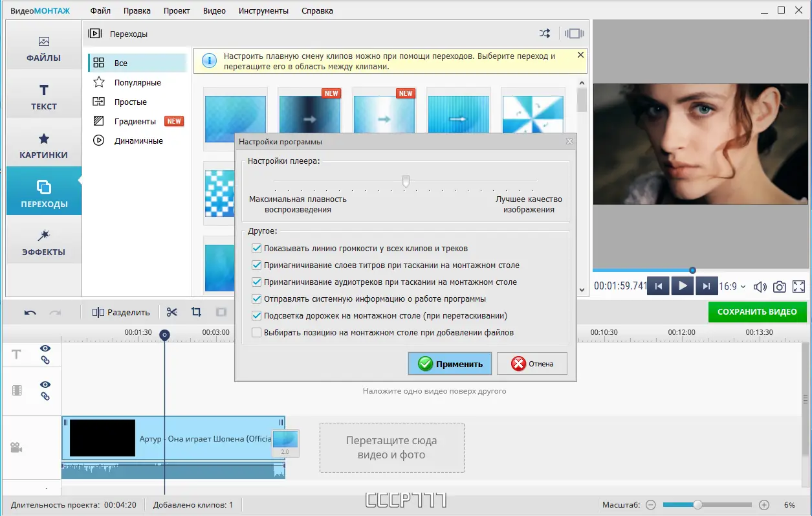Open the 16:9 aspect ratio dropdown
This screenshot has height=516, width=812.
[x=733, y=286]
